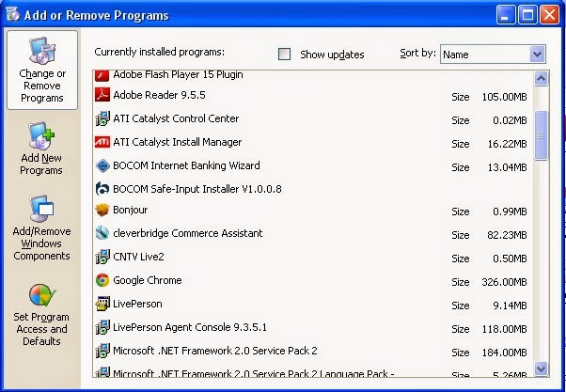The height and width of the screenshot is (392, 566).
Task: Click the scroll down arrow of program list
Action: click(x=541, y=368)
